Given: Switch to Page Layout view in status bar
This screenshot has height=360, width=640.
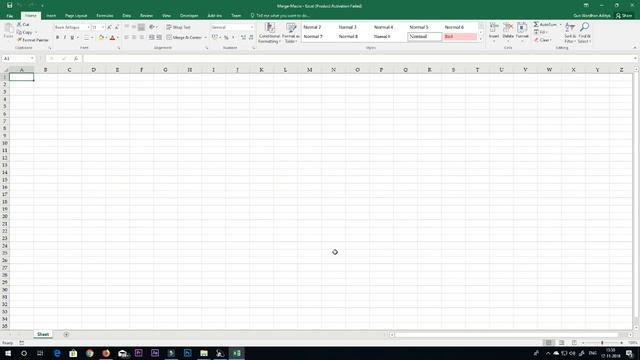Looking at the screenshot, I should click(562, 342).
